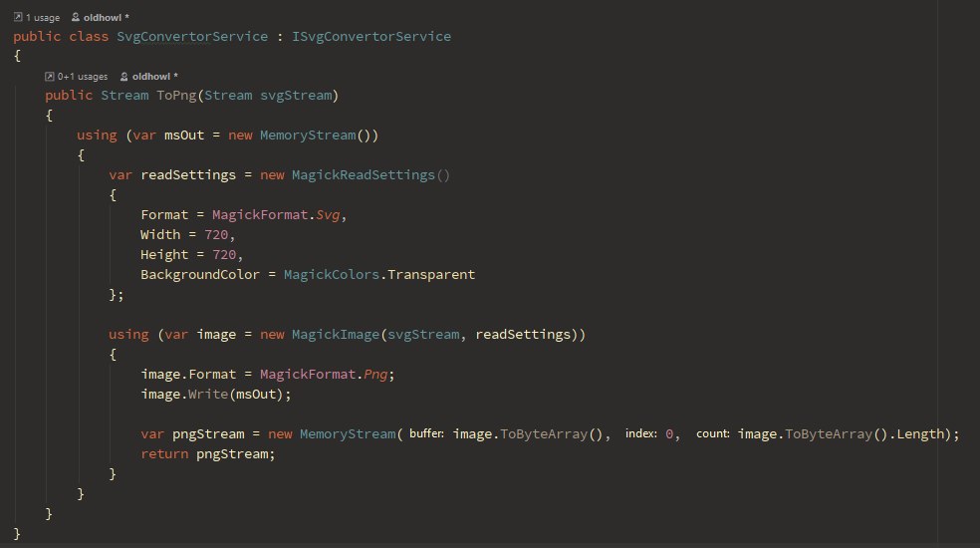Screen dimensions: 980x548
Task: Click the Height value '720'
Action: pyautogui.click(x=224, y=255)
